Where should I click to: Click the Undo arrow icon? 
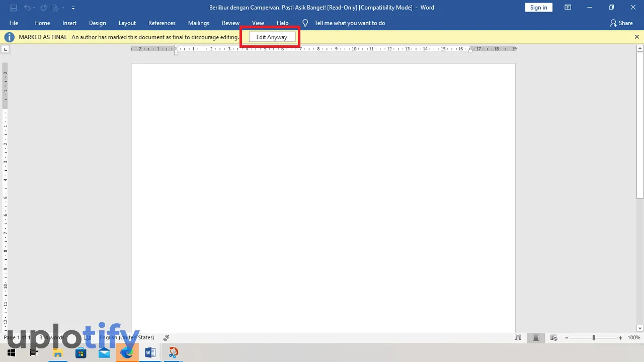27,8
